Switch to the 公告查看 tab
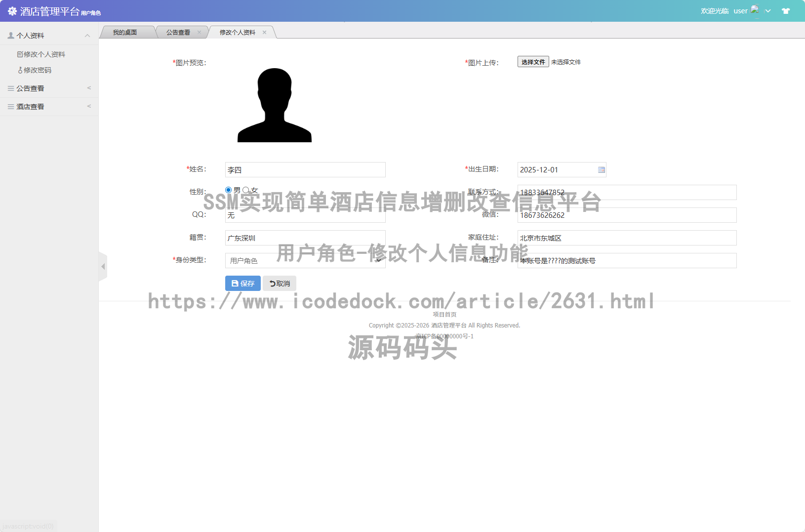The height and width of the screenshot is (532, 805). pos(179,32)
